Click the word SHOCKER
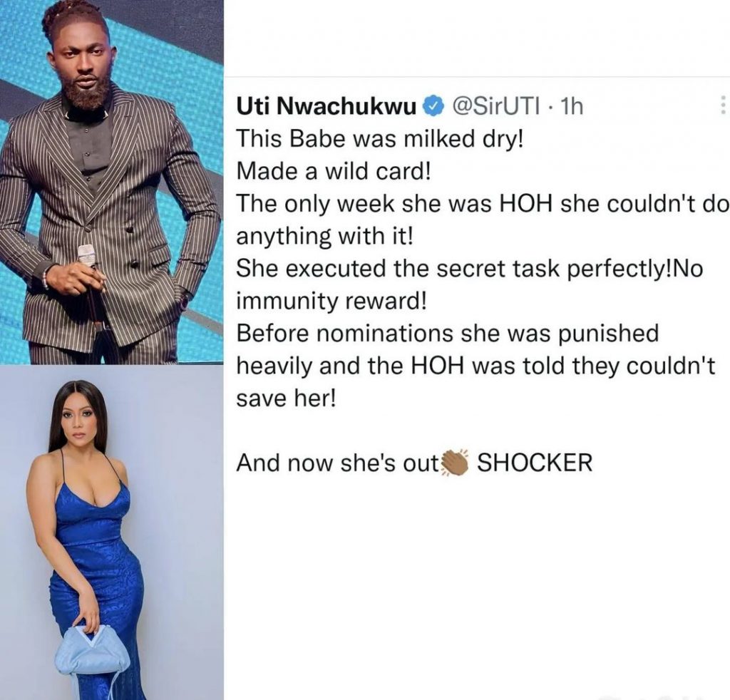Image resolution: width=730 pixels, height=700 pixels. [535, 463]
